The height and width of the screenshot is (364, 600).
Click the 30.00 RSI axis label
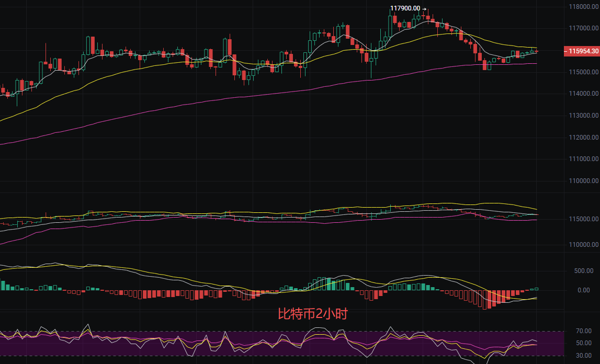point(583,356)
